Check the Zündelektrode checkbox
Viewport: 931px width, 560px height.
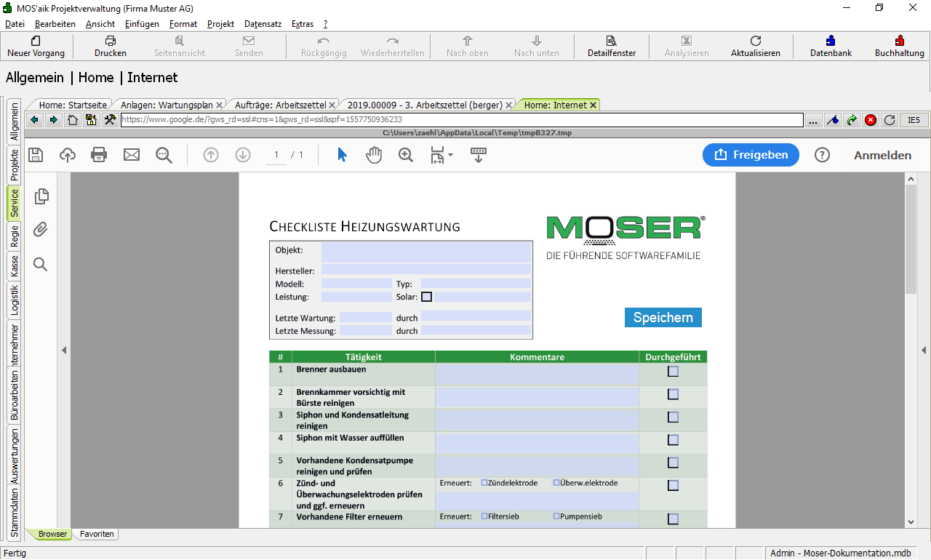[484, 483]
